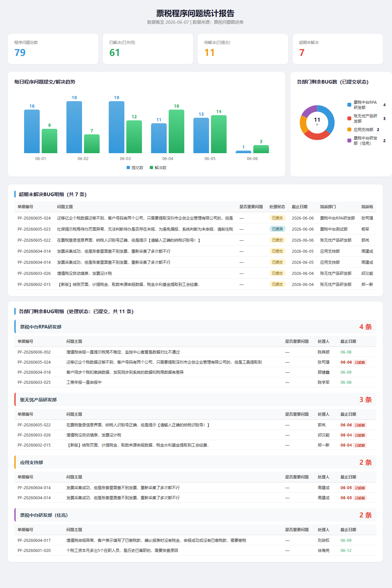
Task: Click the 06-04 green bar labeled 16
Action: pyautogui.click(x=176, y=131)
